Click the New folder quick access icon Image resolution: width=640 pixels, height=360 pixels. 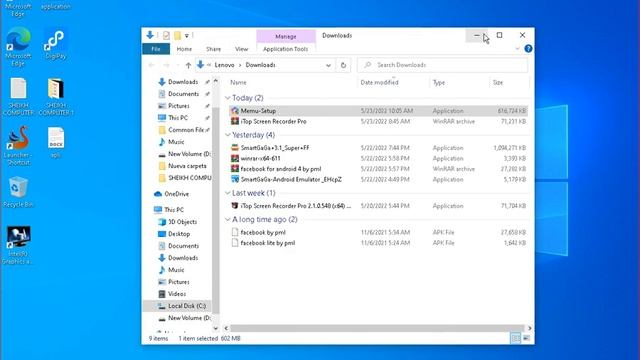pyautogui.click(x=177, y=36)
